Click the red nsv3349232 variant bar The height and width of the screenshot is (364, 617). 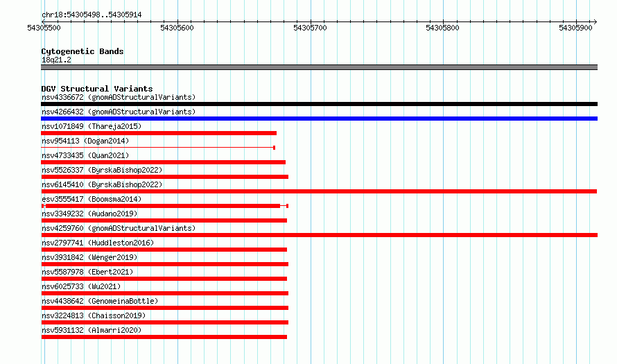pyautogui.click(x=164, y=220)
